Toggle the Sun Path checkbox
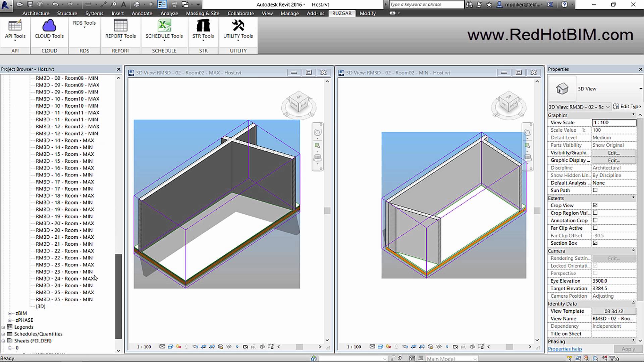This screenshot has width=644, height=362. 595,190
